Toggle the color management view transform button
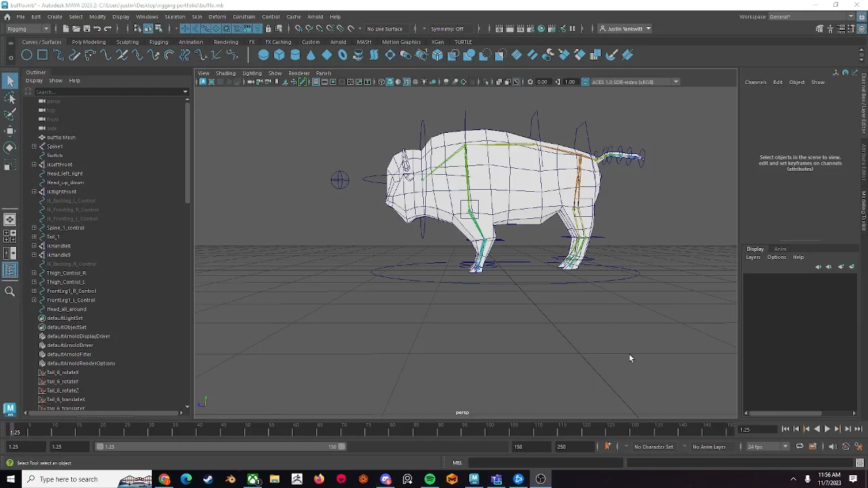The image size is (868, 488). click(585, 82)
